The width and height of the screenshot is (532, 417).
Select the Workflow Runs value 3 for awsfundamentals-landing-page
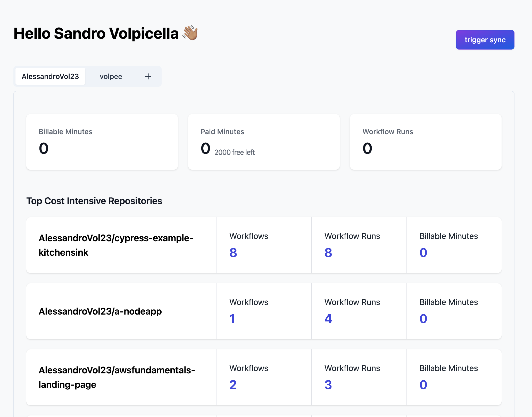(328, 385)
